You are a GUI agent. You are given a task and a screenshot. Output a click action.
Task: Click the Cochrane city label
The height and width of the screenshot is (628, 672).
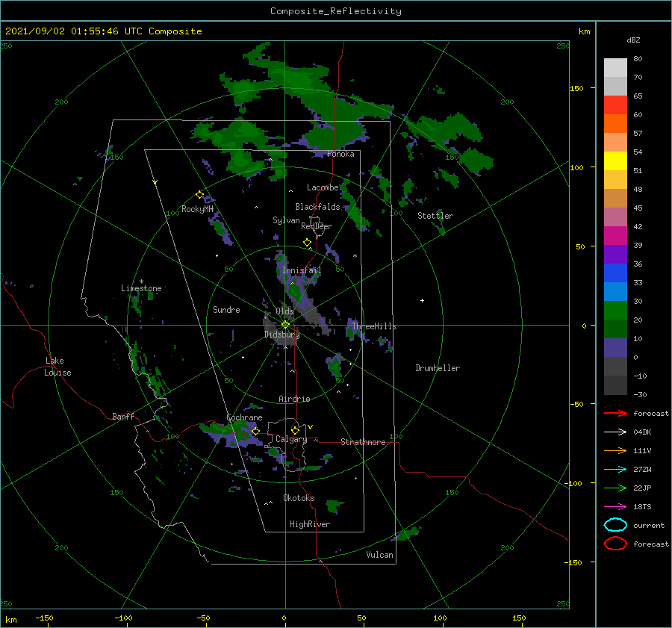244,417
